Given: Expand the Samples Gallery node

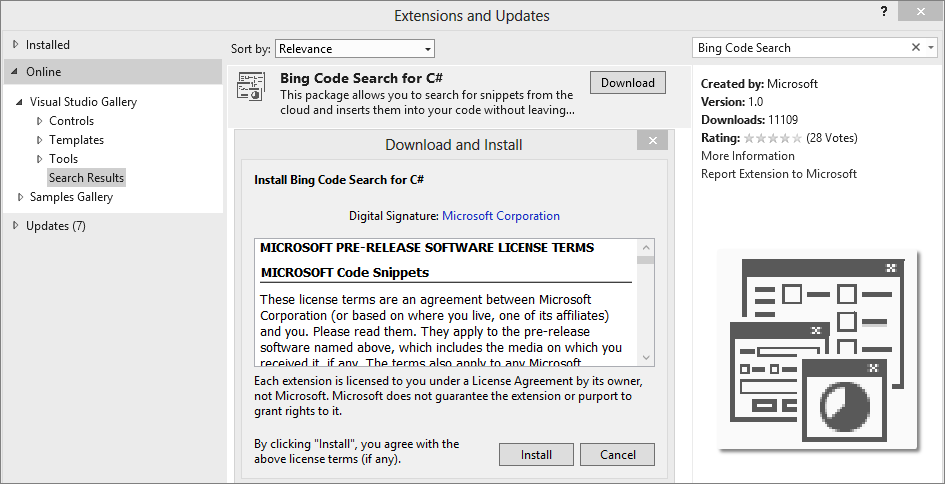Looking at the screenshot, I should point(20,196).
